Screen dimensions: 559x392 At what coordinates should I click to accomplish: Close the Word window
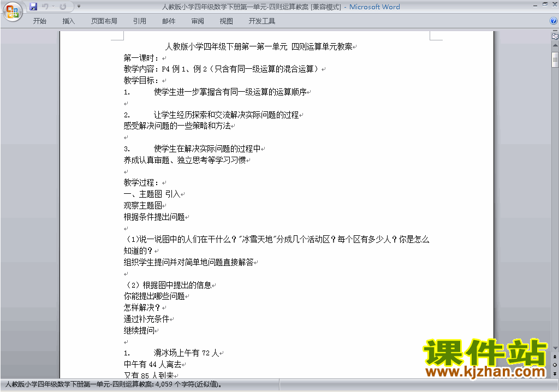pos(554,5)
